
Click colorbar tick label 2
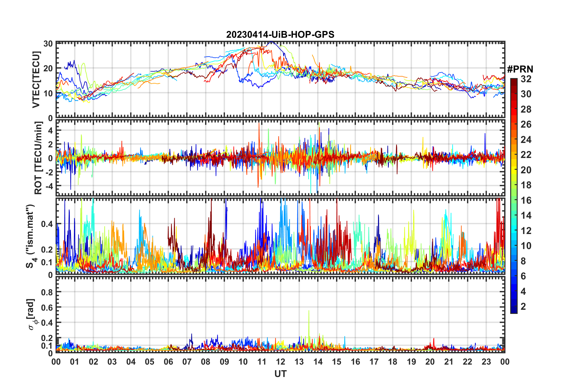523,307
